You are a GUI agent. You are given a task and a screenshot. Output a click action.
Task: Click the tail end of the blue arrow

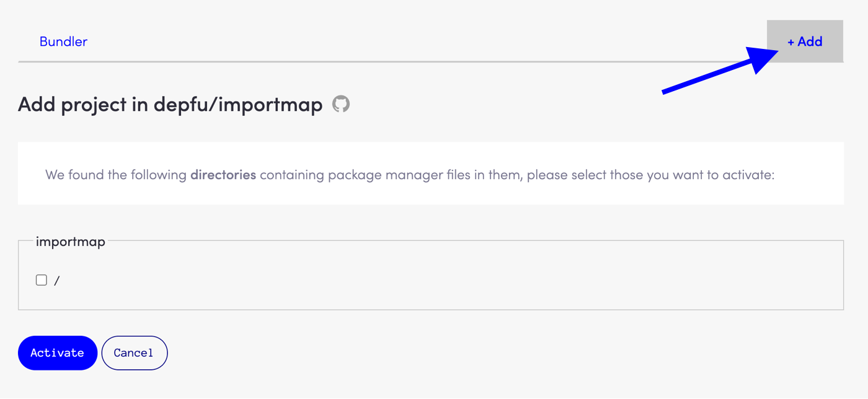click(666, 92)
